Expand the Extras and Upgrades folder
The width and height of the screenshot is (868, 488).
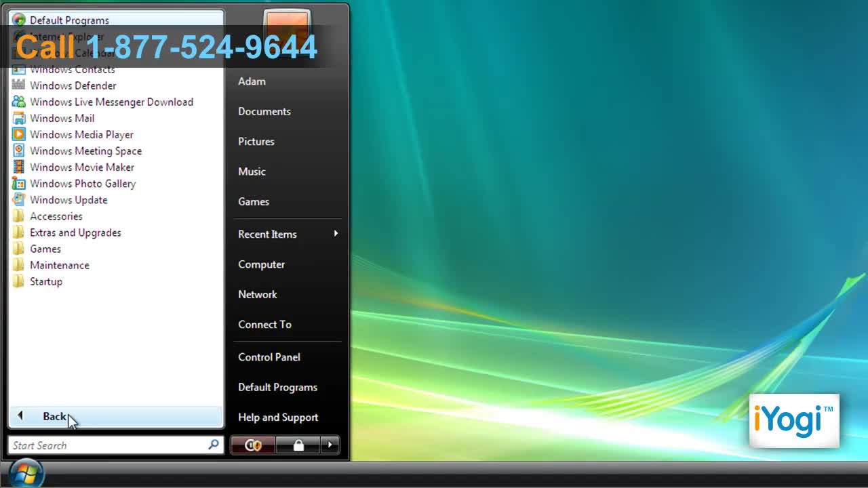click(75, 232)
